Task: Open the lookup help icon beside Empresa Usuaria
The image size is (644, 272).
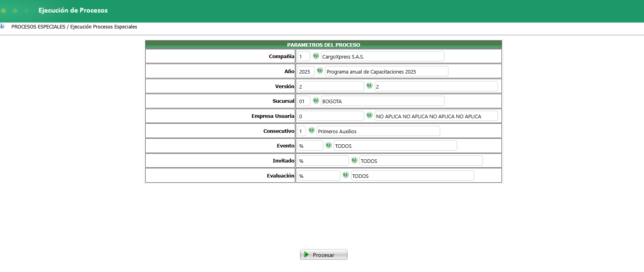Action: (x=369, y=115)
